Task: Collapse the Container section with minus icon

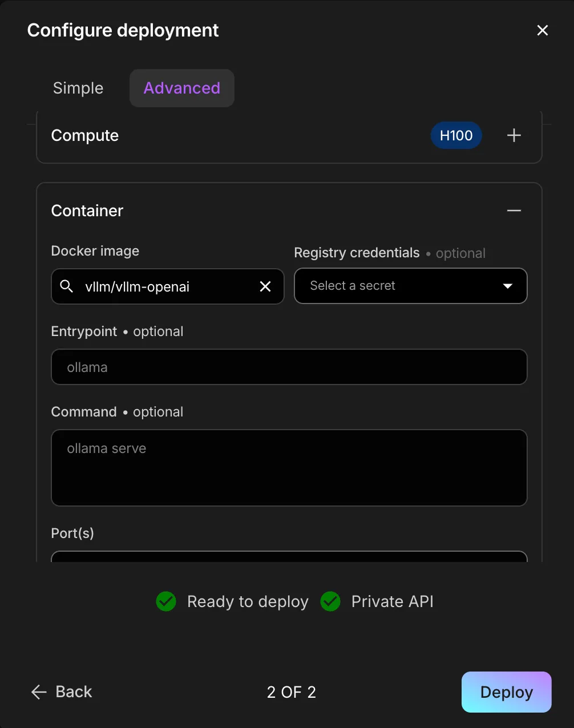Action: pyautogui.click(x=514, y=211)
